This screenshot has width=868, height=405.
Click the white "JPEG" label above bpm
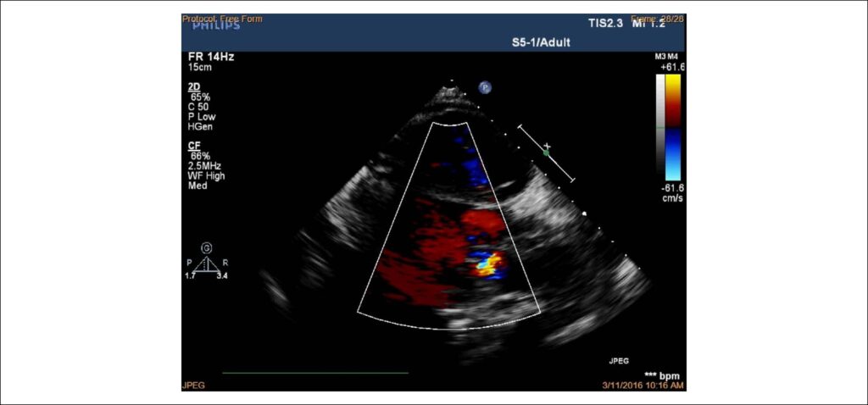pyautogui.click(x=618, y=360)
